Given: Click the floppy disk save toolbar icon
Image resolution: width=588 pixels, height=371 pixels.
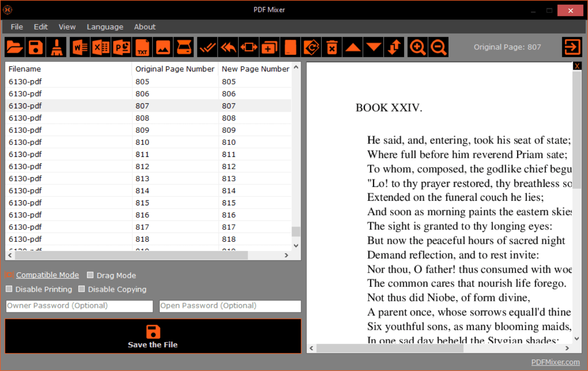Looking at the screenshot, I should point(36,47).
